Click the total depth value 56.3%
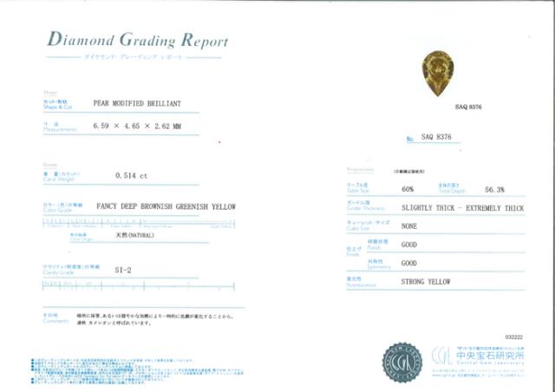The width and height of the screenshot is (555, 392). (x=495, y=189)
